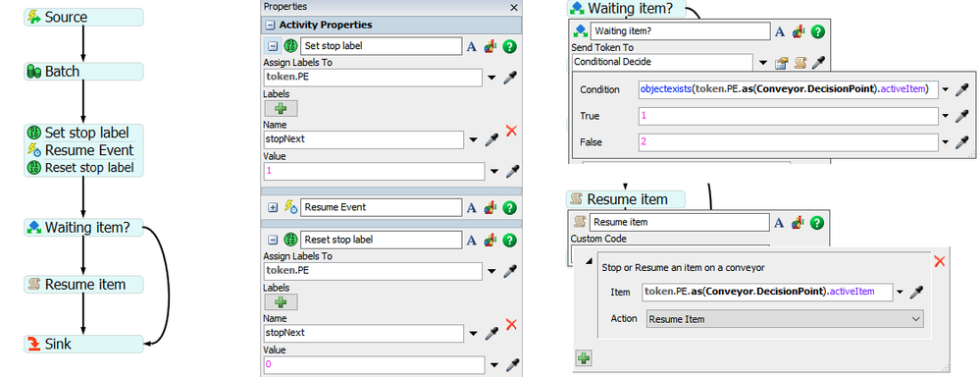Screen dimensions: 980x378
Task: Open Assign Labels To dropdown under Set stop label
Action: pyautogui.click(x=491, y=78)
